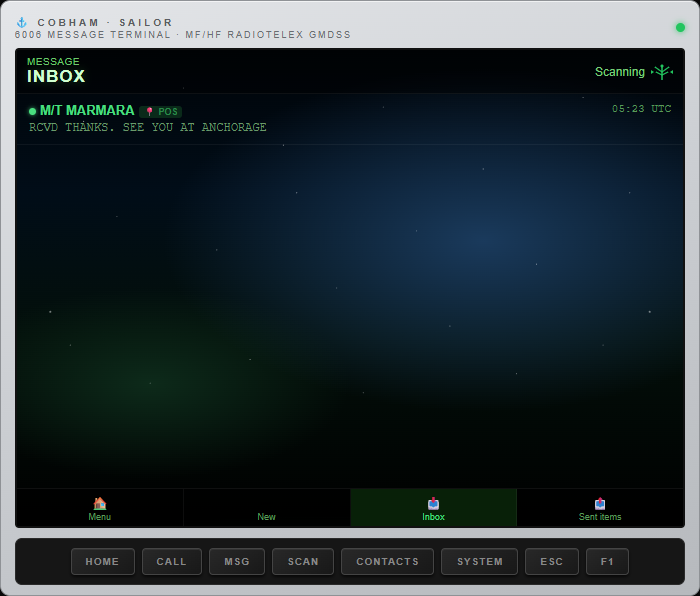Viewport: 700px width, 596px height.
Task: Click the Inbox tray icon
Action: pyautogui.click(x=433, y=504)
